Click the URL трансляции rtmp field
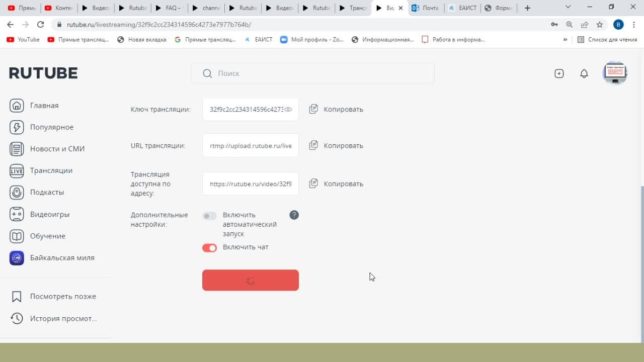This screenshot has width=644, height=362. click(251, 145)
